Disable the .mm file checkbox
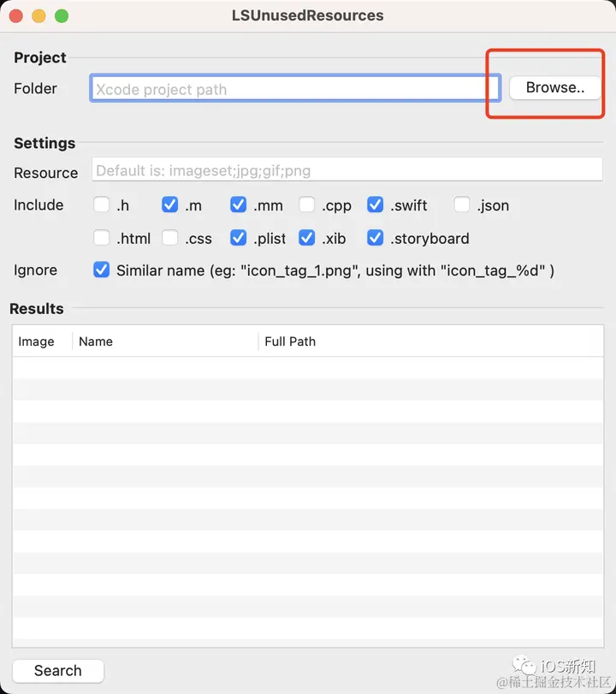Image resolution: width=616 pixels, height=694 pixels. (x=238, y=205)
